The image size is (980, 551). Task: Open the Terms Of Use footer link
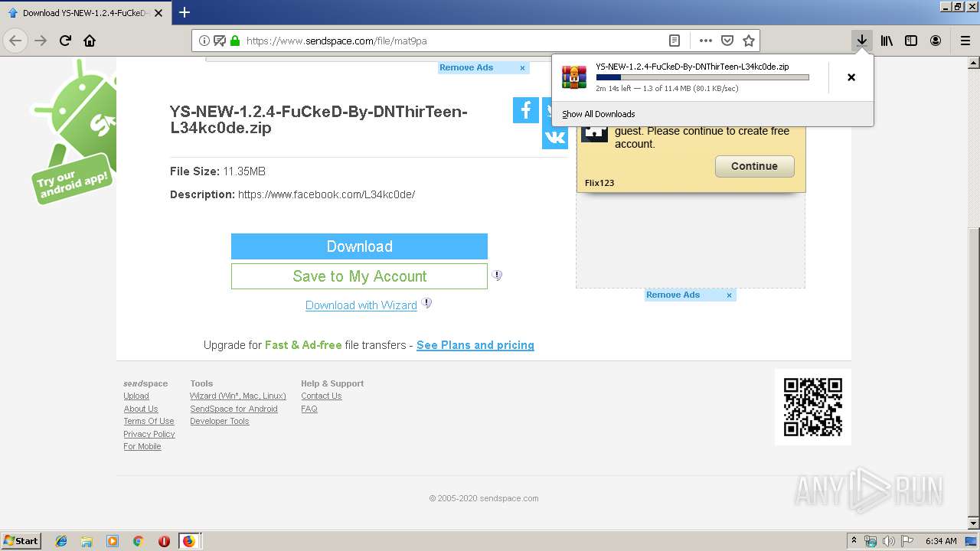click(x=149, y=421)
